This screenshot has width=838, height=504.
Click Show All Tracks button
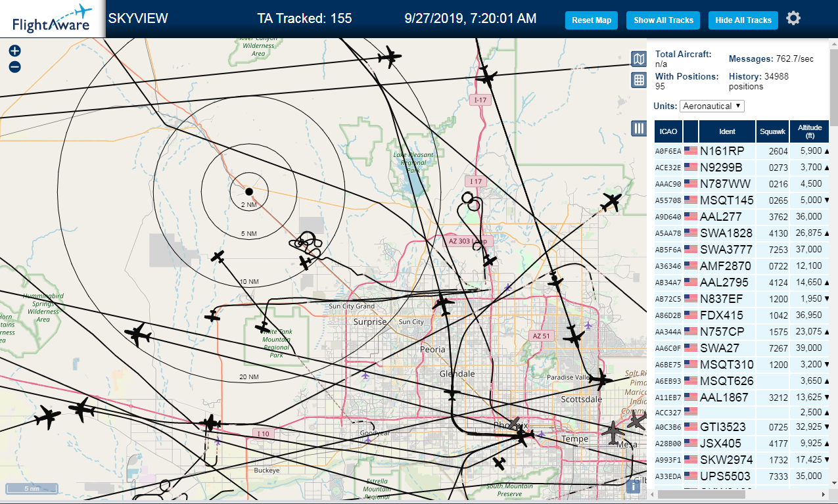[x=663, y=20]
